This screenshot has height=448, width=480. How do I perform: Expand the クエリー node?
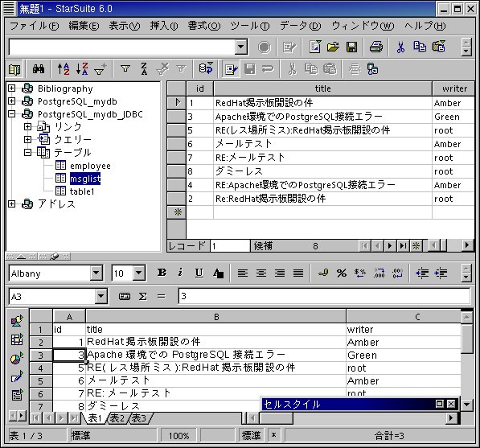click(27, 139)
